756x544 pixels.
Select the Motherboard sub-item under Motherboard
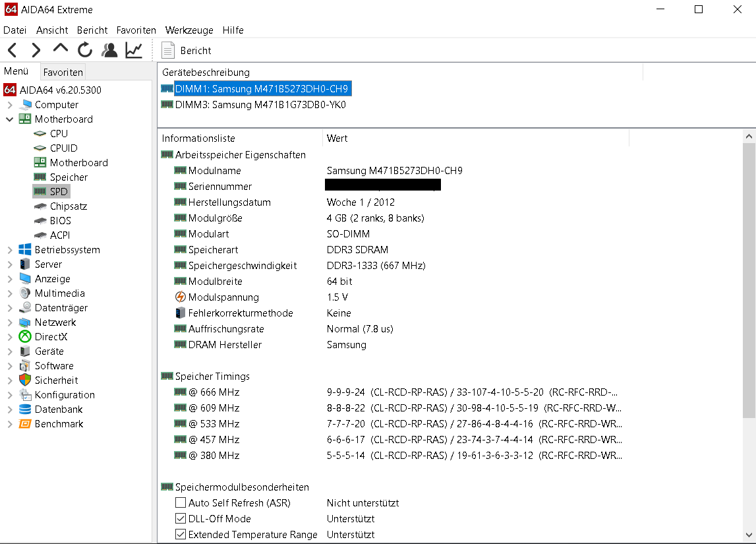tap(71, 162)
